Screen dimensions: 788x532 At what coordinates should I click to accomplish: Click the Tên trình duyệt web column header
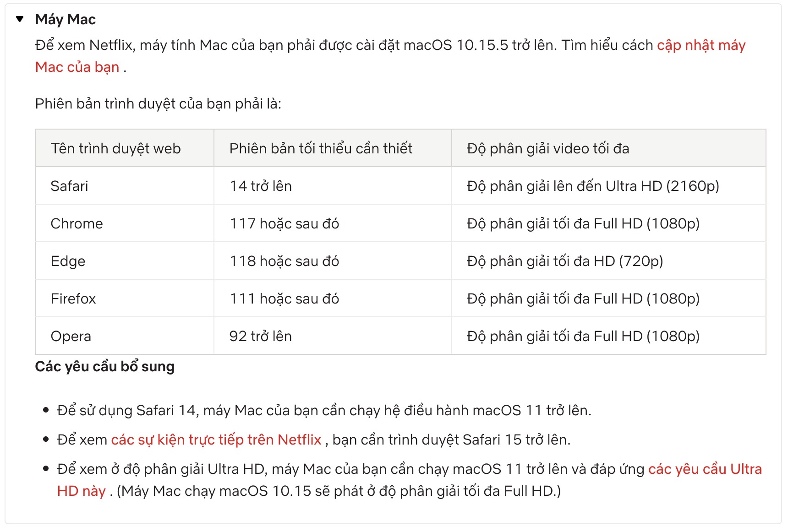(x=125, y=148)
